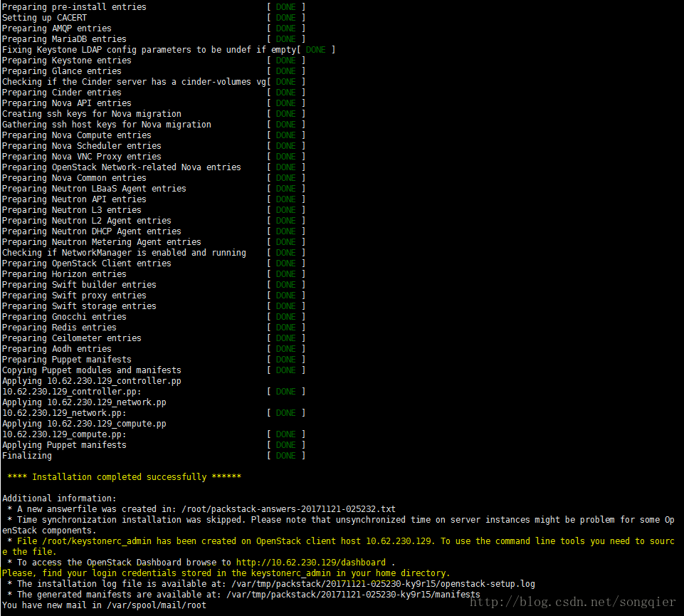
Task: Click 'Preparing Nova Common entries' line
Action: tap(74, 178)
